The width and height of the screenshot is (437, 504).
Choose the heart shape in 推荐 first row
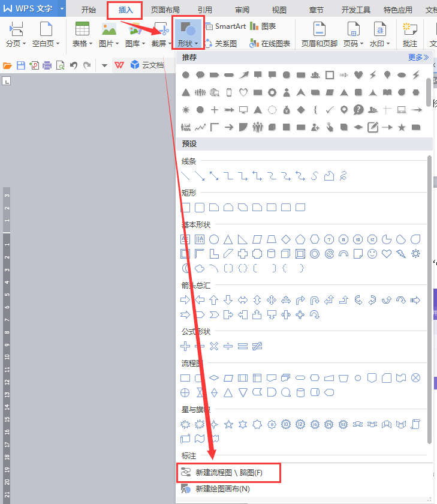358,75
